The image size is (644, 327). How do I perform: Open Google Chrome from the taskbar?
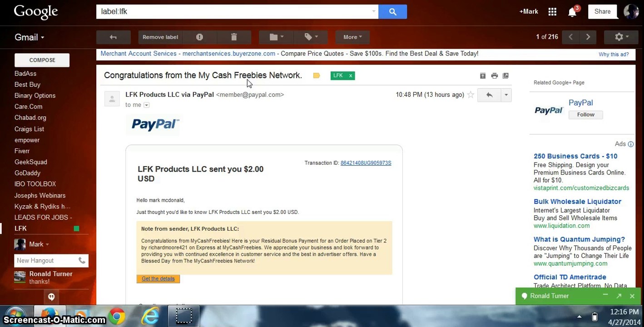117,317
